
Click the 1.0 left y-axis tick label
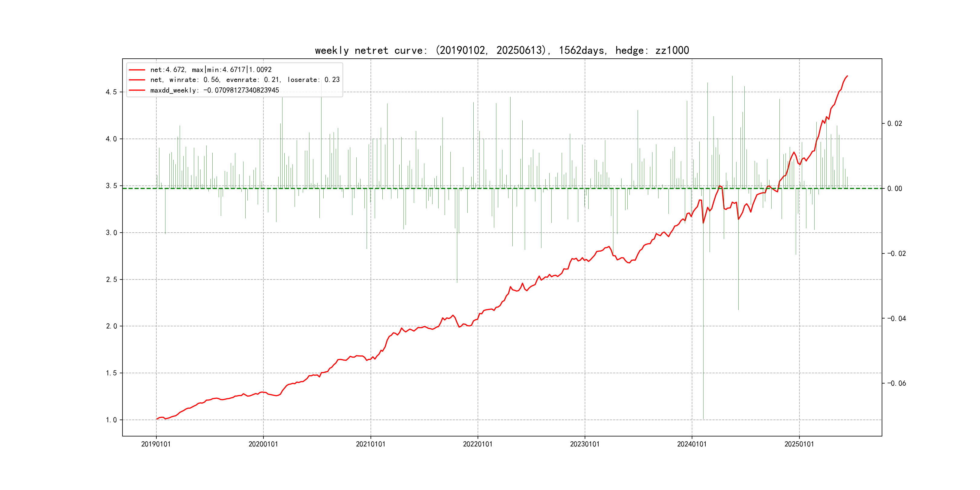coord(111,420)
